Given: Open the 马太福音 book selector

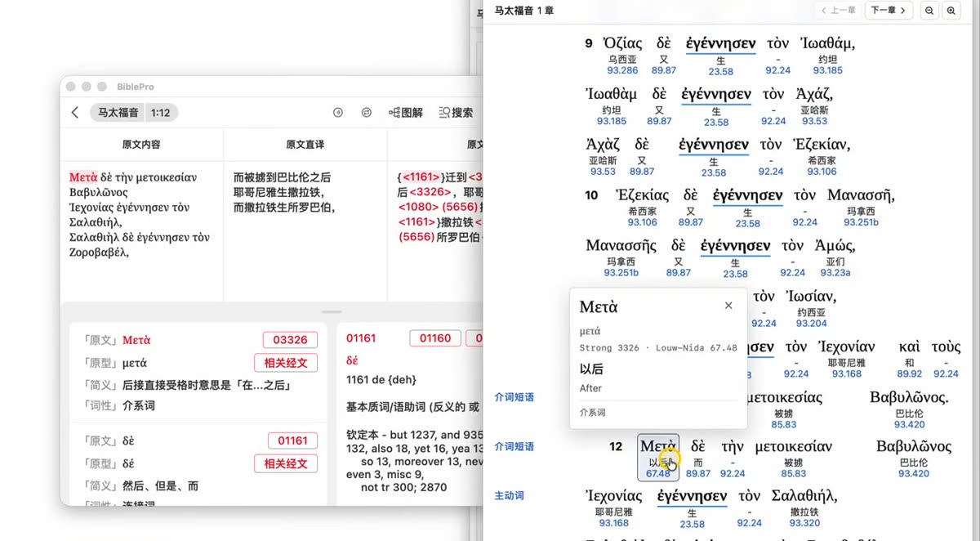Looking at the screenshot, I should (118, 113).
